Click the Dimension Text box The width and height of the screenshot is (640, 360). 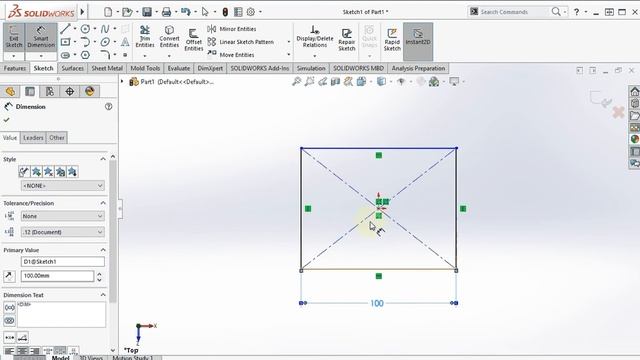[61, 314]
